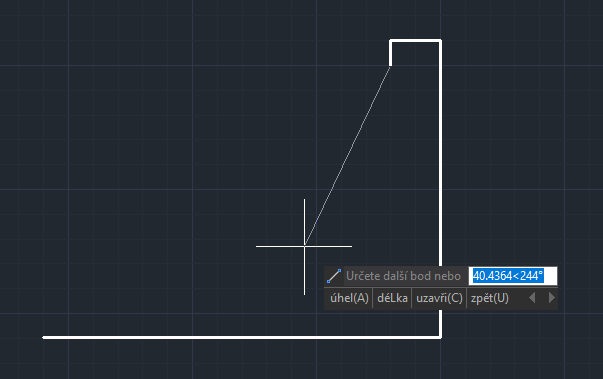Viewport: 603px width, 379px height.
Task: Click the 'Určete další bod nebo' prompt text
Action: pyautogui.click(x=403, y=276)
